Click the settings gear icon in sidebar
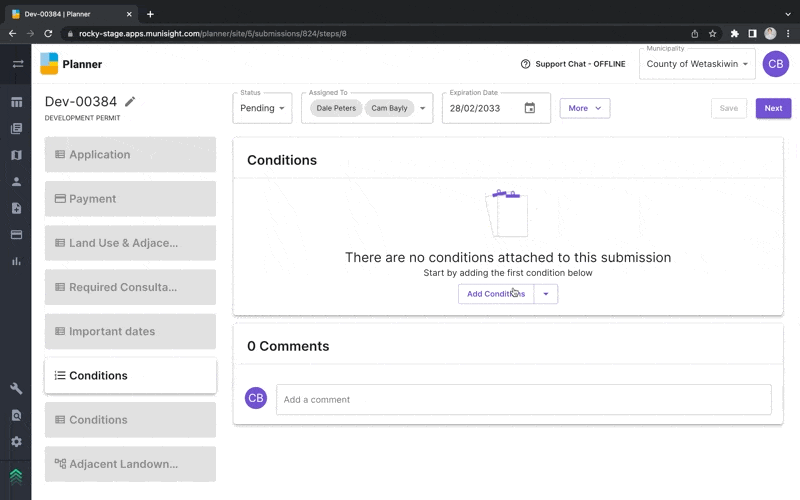800x500 pixels. click(x=16, y=441)
